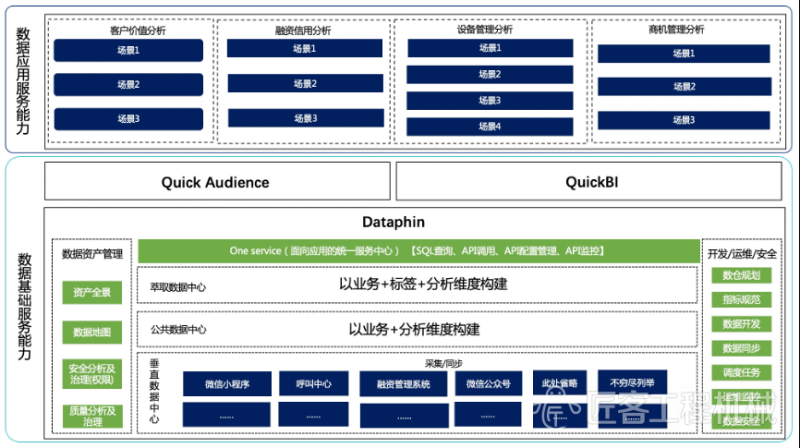Click the 数据资产管理 heading

(92, 254)
